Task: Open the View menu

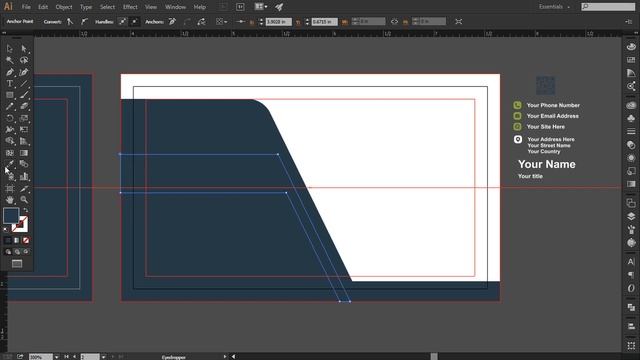Action: (x=151, y=7)
